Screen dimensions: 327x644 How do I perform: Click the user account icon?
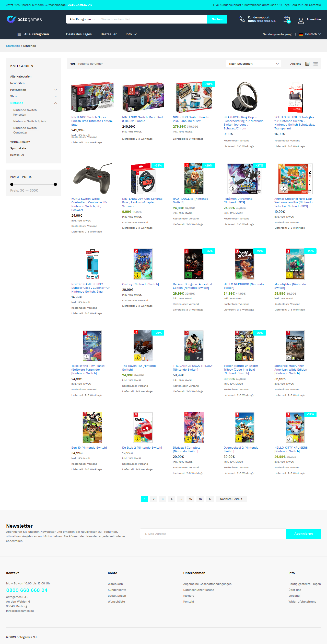301,20
